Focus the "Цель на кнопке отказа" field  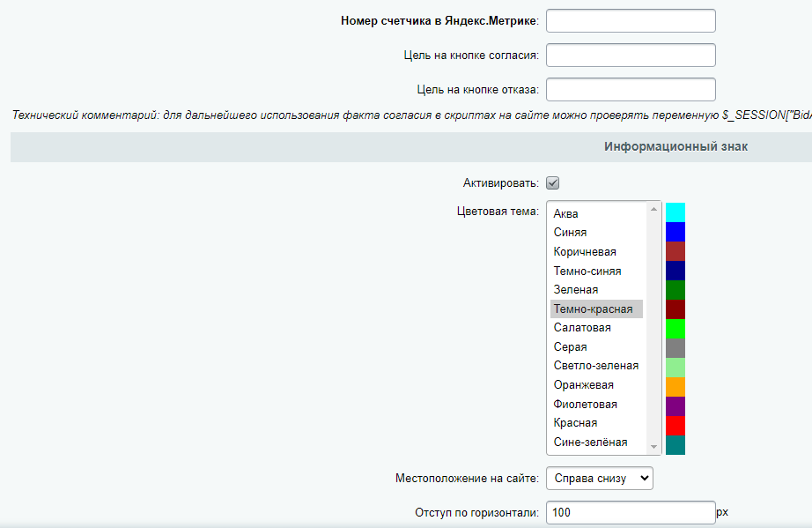pyautogui.click(x=630, y=88)
